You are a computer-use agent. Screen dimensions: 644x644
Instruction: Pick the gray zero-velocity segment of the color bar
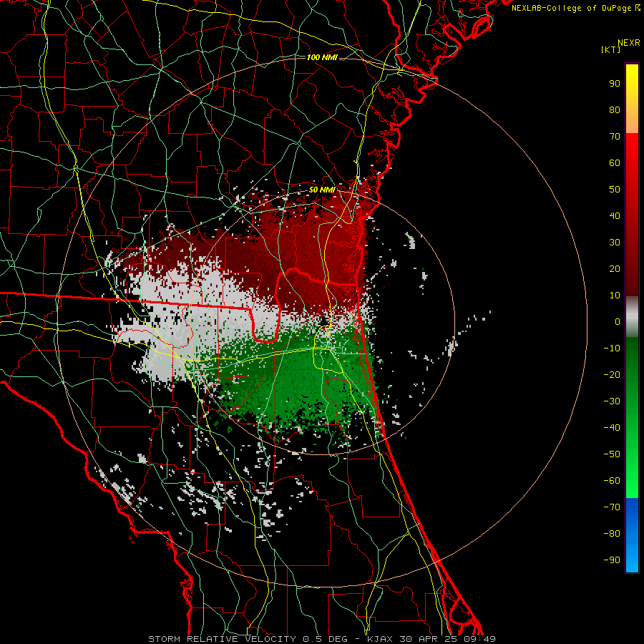point(632,317)
